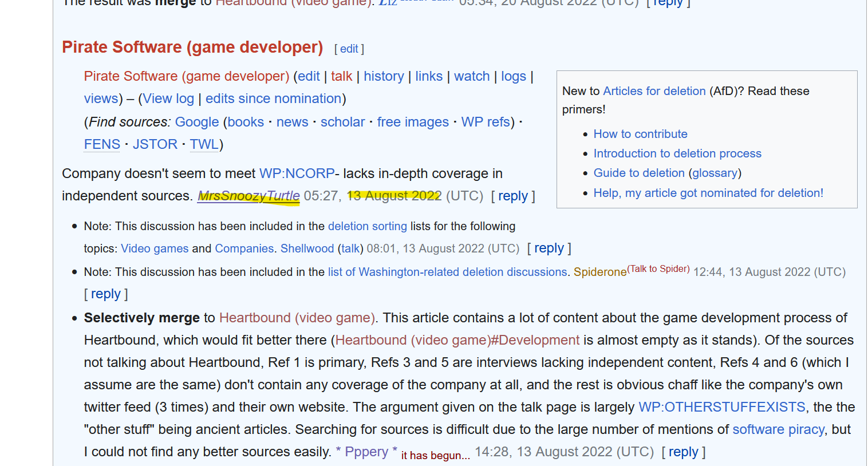Open MrsSnoozyTurtle's user page link
Screen dimensions: 868x466
click(x=249, y=196)
